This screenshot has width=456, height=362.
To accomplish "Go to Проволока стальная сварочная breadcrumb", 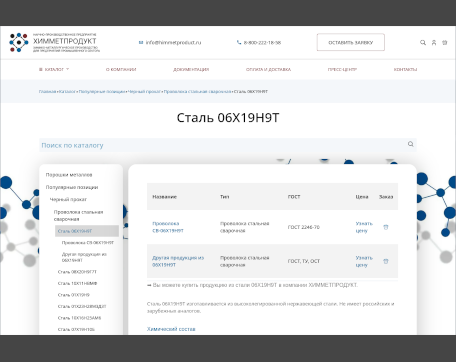I will click(198, 91).
